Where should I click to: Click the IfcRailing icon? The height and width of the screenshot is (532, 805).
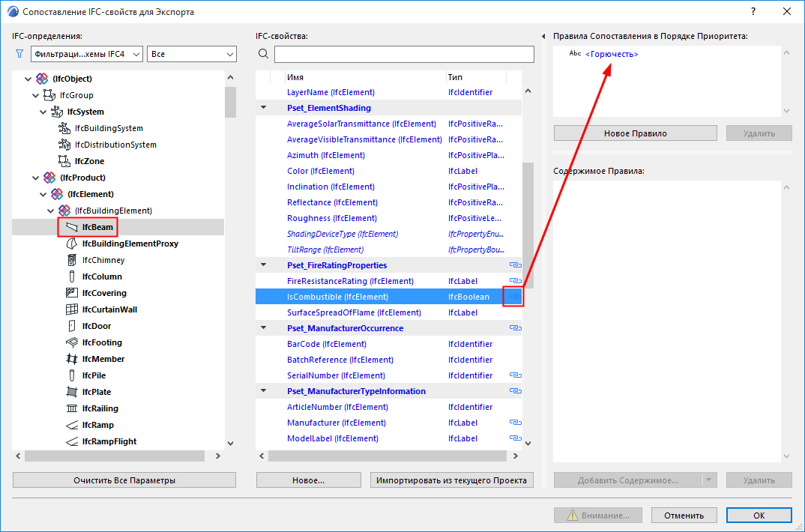tap(72, 408)
